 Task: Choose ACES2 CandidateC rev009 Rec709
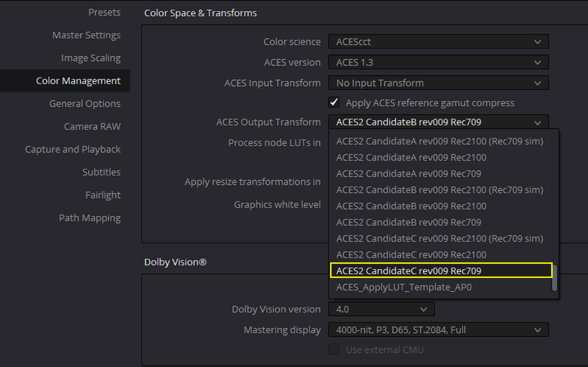pyautogui.click(x=441, y=271)
